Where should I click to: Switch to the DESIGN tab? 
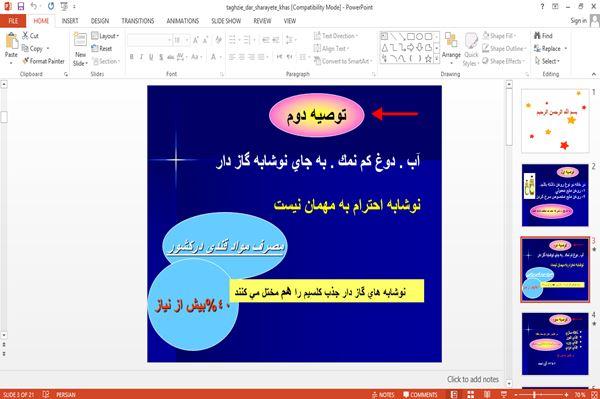pos(100,21)
